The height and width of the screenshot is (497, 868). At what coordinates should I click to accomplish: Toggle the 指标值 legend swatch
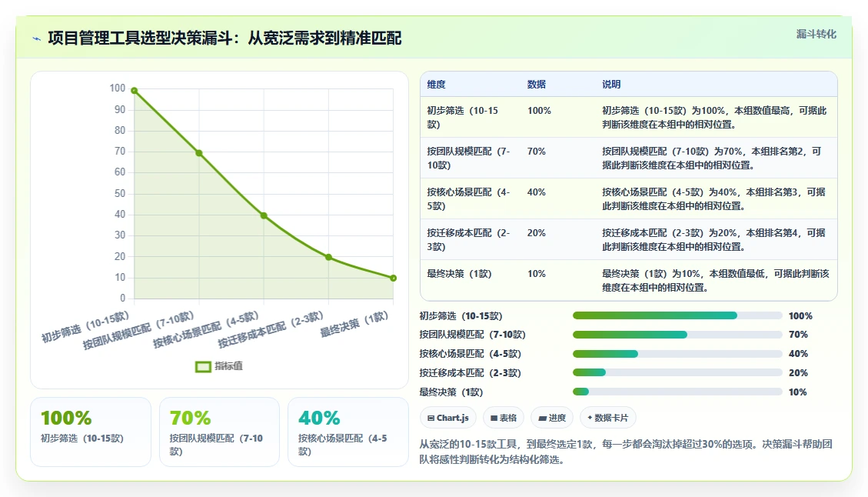tap(203, 367)
